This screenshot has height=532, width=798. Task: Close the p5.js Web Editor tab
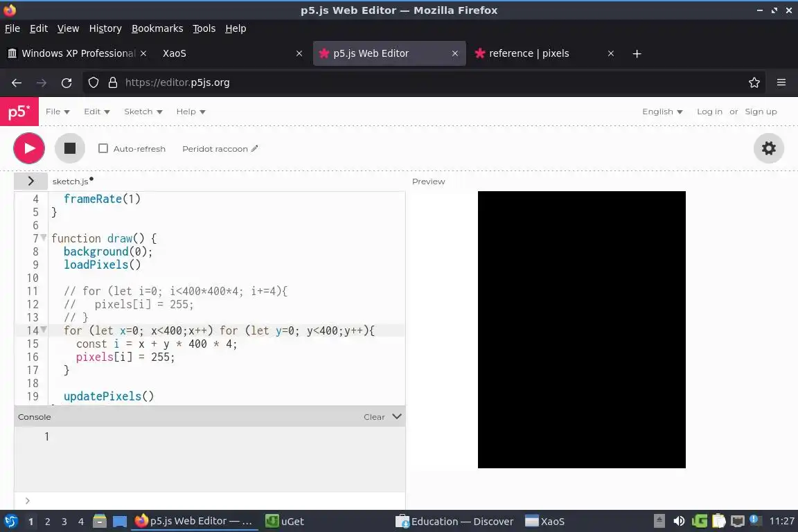455,53
